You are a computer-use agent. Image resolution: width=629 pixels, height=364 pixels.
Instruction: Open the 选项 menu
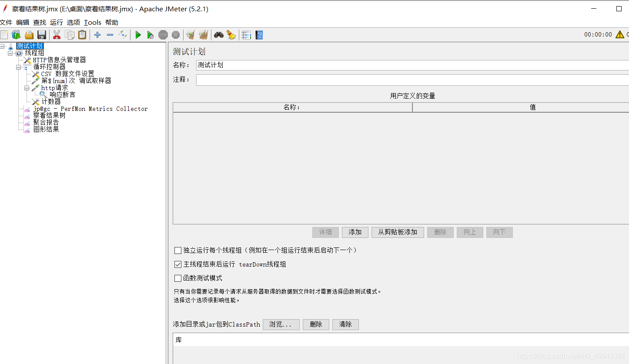click(74, 23)
